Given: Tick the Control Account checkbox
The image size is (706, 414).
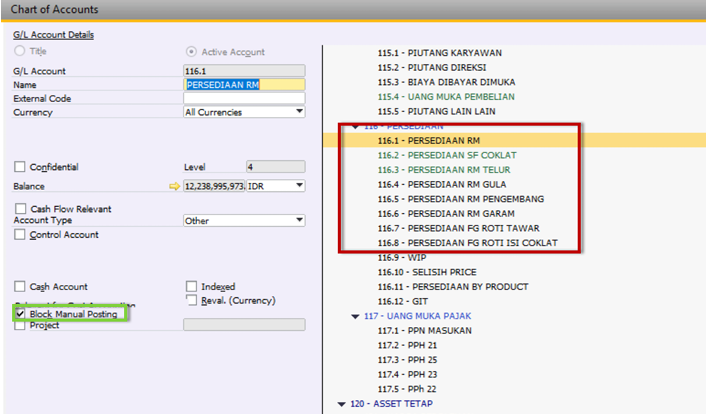Looking at the screenshot, I should (20, 234).
